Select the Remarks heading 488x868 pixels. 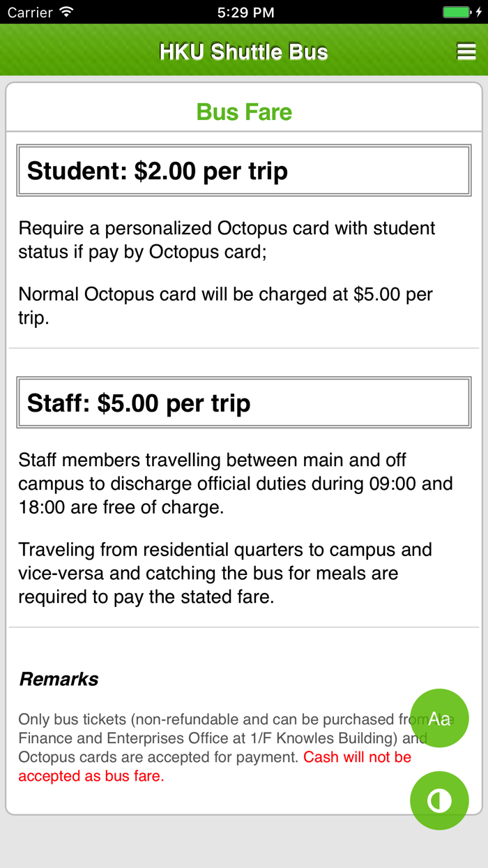[x=59, y=678]
